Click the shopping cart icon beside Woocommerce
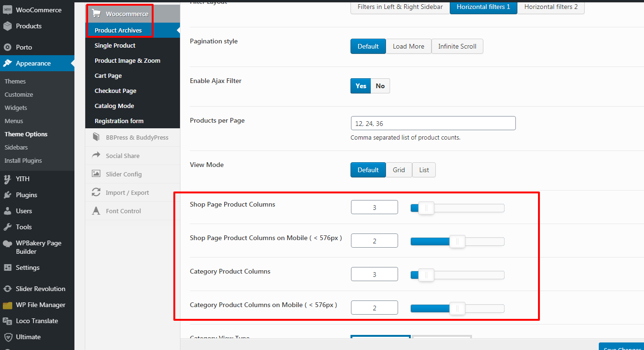This screenshot has height=350, width=644. [97, 14]
